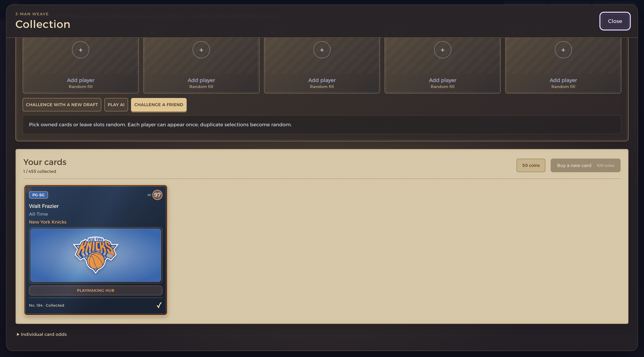Expand Individual card odds
Image resolution: width=644 pixels, height=357 pixels.
pyautogui.click(x=41, y=334)
